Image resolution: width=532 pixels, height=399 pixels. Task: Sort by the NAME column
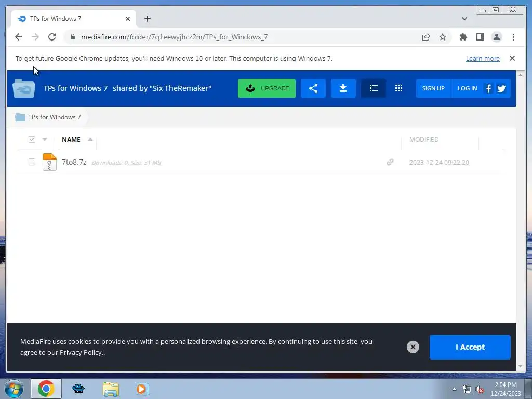71,139
